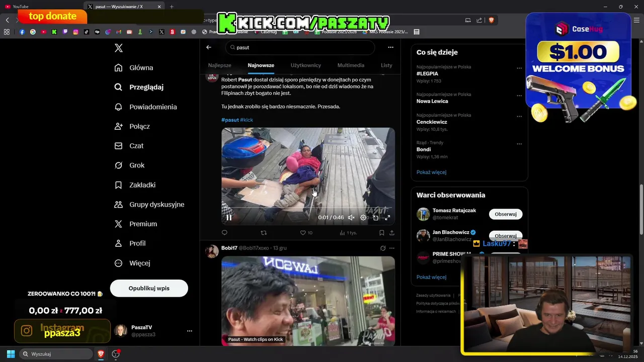Click Pokaż więcej under trends
The height and width of the screenshot is (362, 644).
click(x=431, y=172)
